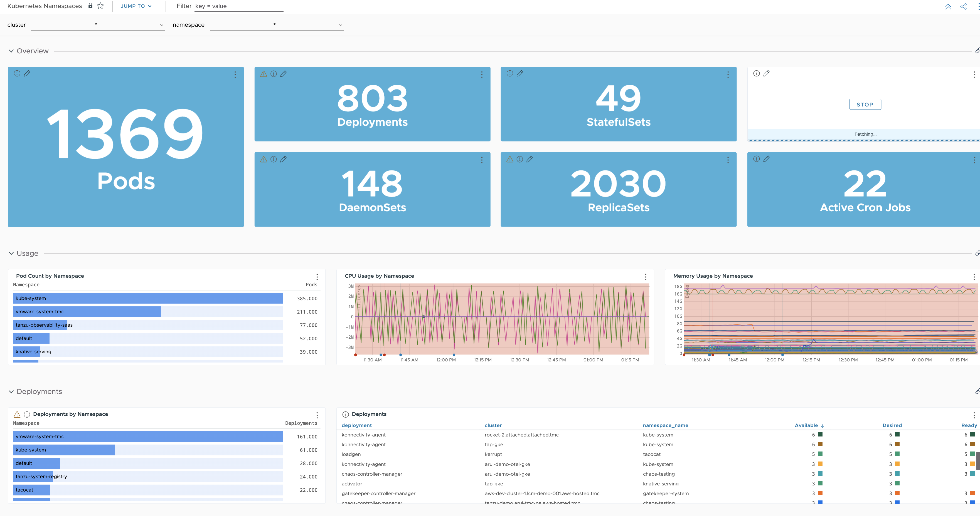Click the lock icon next to dashboard title

point(90,6)
